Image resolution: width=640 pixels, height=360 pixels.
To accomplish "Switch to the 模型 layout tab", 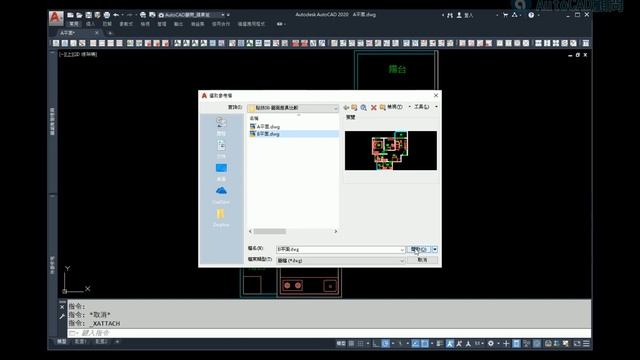I will click(x=62, y=342).
